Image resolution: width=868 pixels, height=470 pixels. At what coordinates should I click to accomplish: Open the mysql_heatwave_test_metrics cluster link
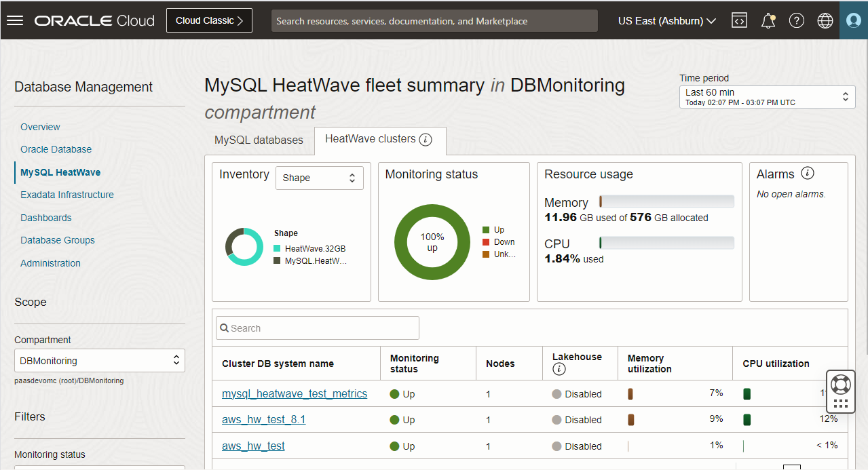(x=295, y=393)
